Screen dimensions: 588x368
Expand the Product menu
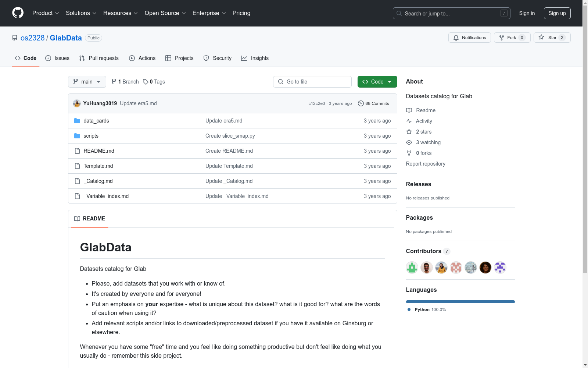pos(46,13)
